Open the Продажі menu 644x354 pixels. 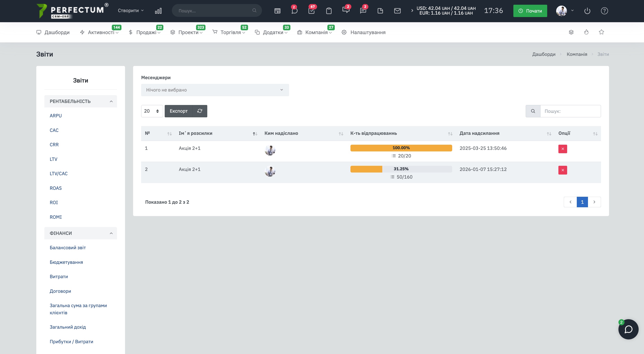tap(146, 32)
